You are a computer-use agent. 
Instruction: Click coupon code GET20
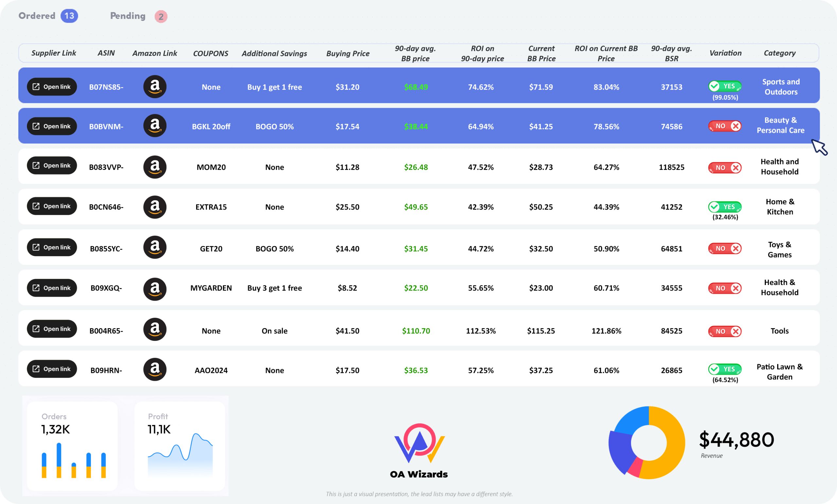click(x=211, y=249)
